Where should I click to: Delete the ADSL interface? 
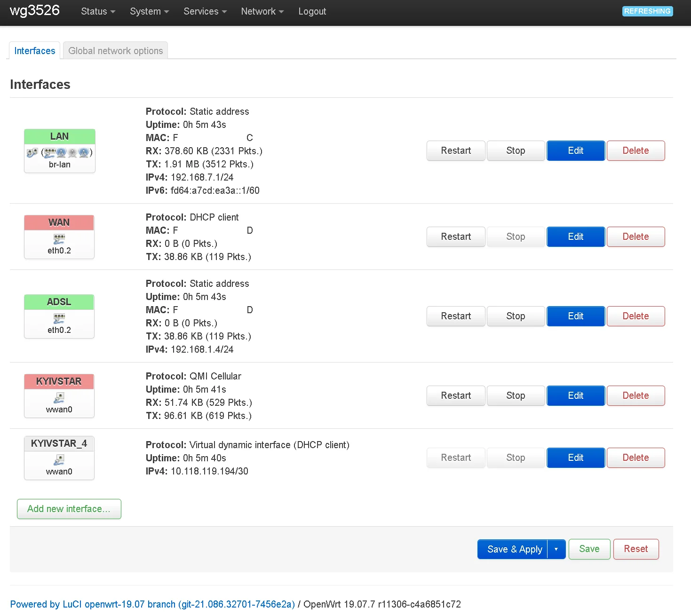635,316
